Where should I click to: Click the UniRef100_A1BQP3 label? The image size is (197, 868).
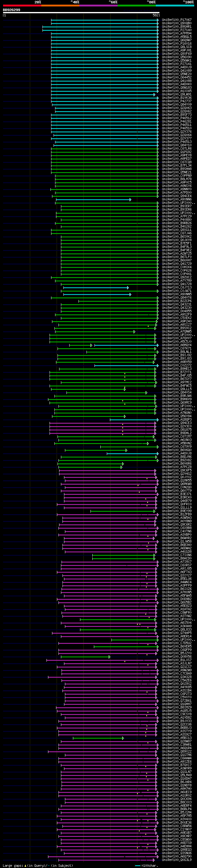point(177,419)
